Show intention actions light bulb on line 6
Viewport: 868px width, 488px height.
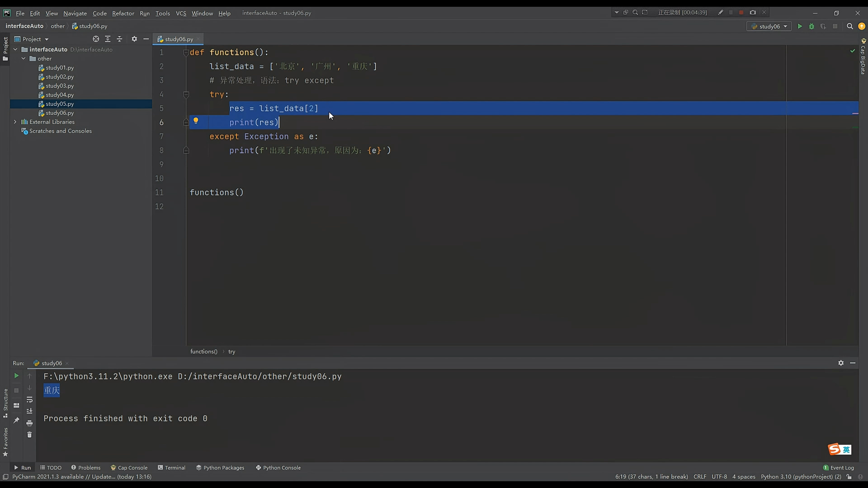(196, 121)
